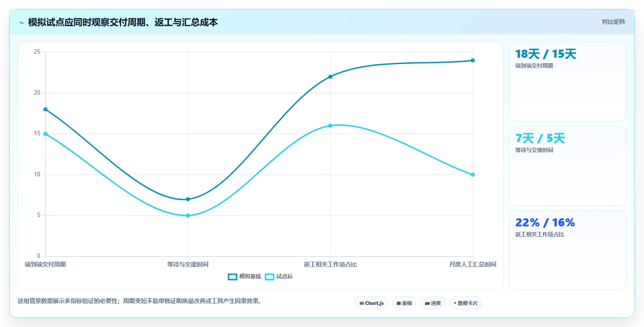Click the Chart.js chip icon
This screenshot has height=327, width=644.
(362, 304)
